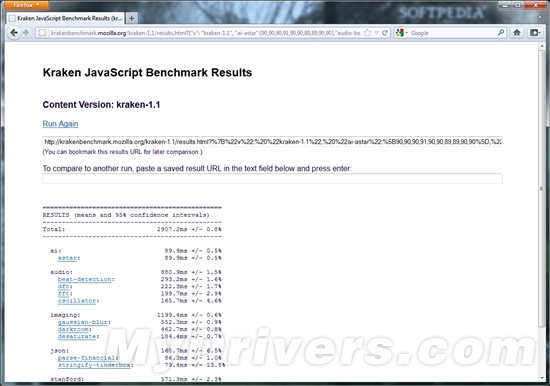
Task: Open a new tab with the plus button
Action: (132, 18)
